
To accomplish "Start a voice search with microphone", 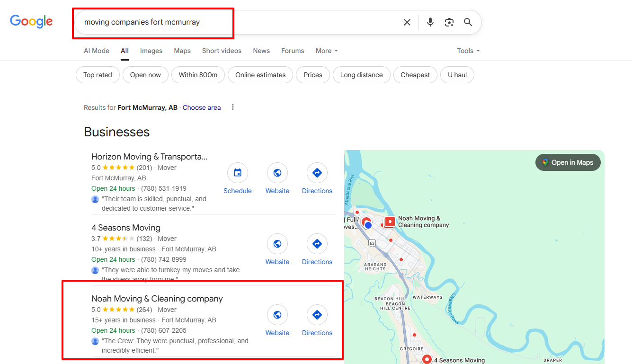I will (430, 22).
